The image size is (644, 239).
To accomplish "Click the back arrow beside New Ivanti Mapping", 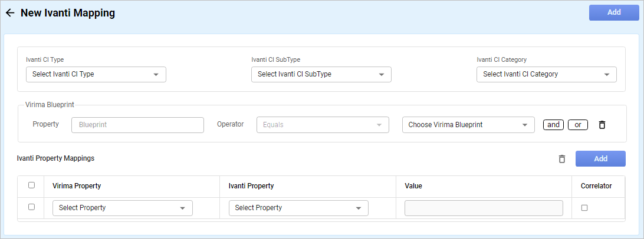I will point(10,13).
